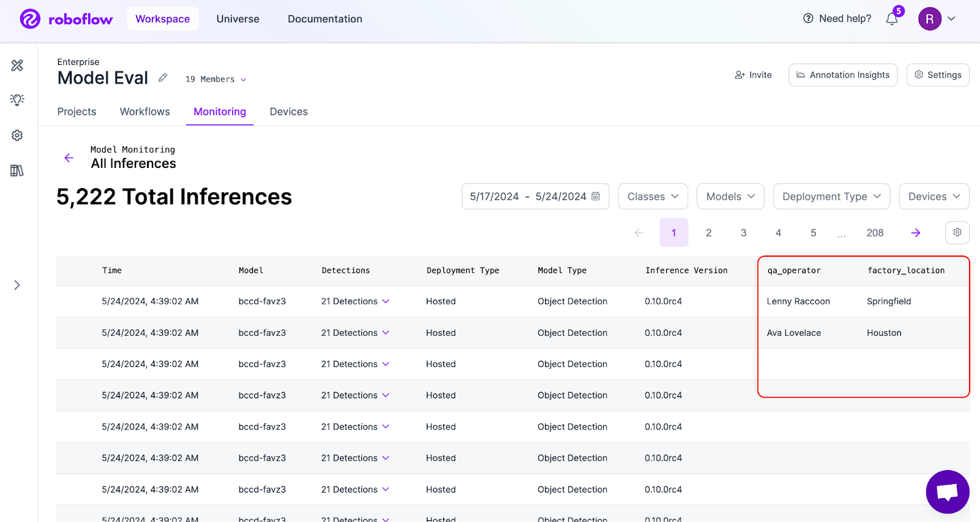Click the back arrow beside All Inferences
The image size is (980, 522).
click(x=69, y=157)
